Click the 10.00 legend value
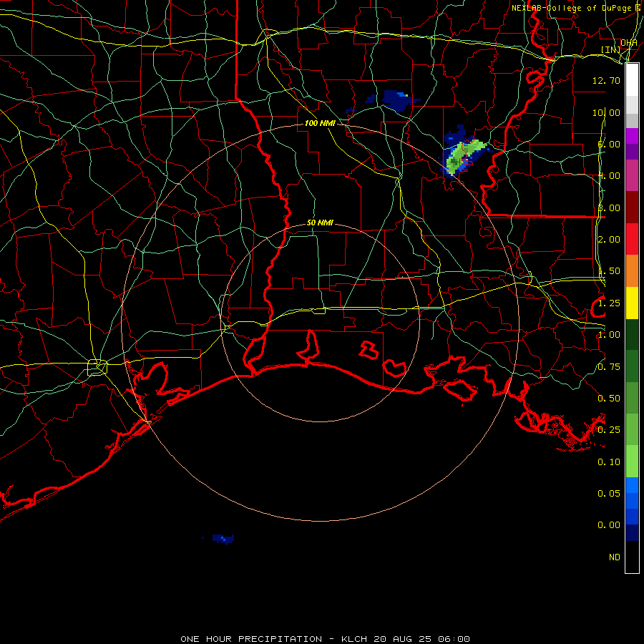 606,112
